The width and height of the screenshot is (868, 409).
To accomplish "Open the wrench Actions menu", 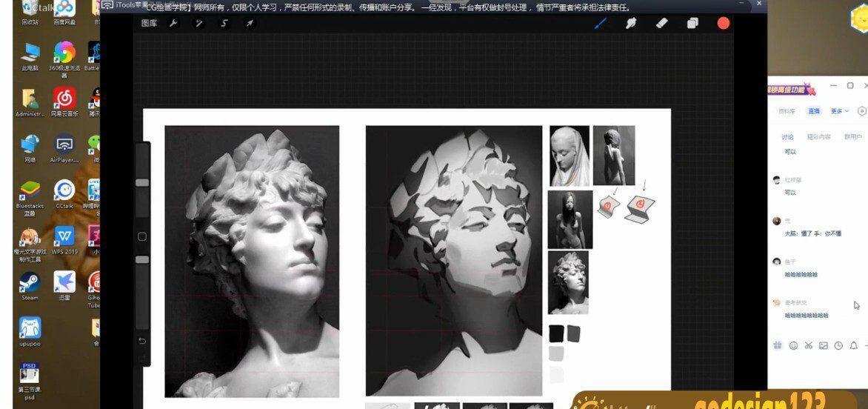I will [x=173, y=23].
